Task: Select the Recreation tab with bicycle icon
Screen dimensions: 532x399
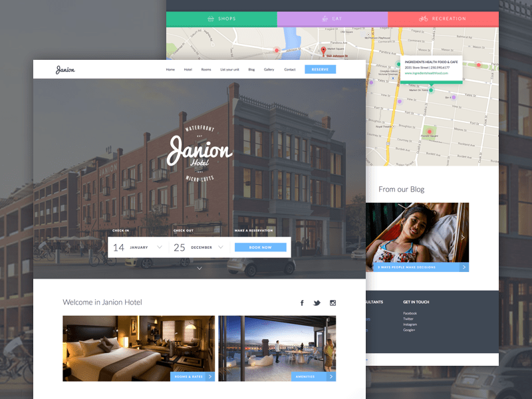Action: click(x=443, y=19)
